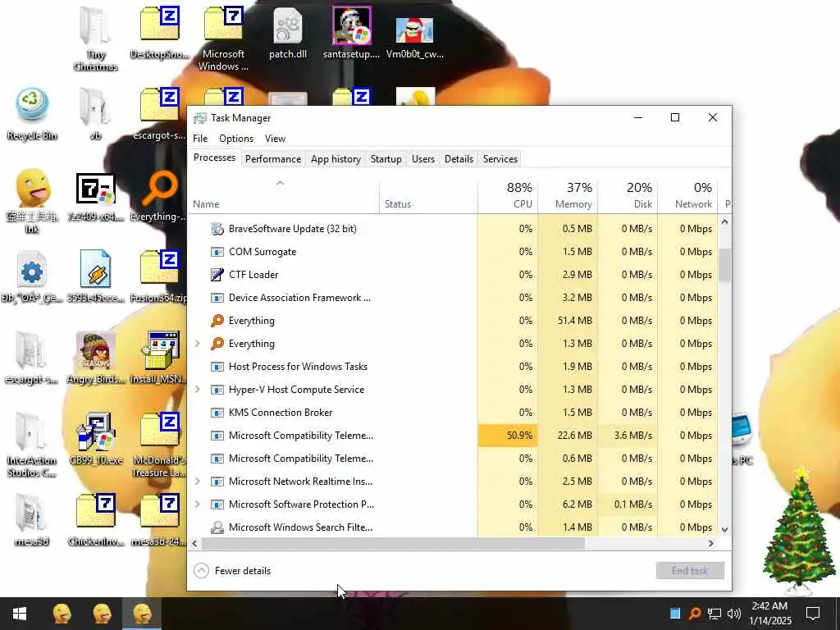This screenshot has width=840, height=630.
Task: Open the File menu
Action: click(x=200, y=139)
